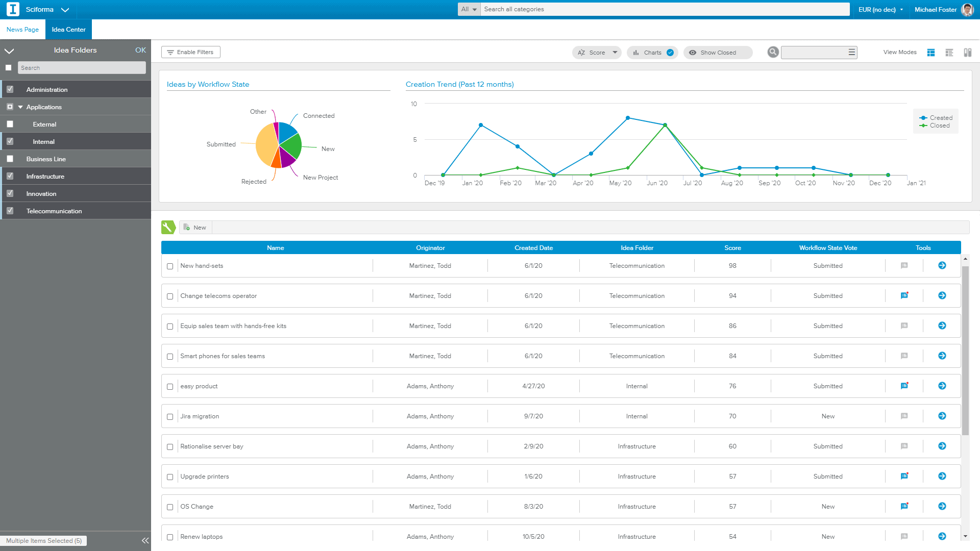Switch to the News Page tab

pyautogui.click(x=22, y=30)
